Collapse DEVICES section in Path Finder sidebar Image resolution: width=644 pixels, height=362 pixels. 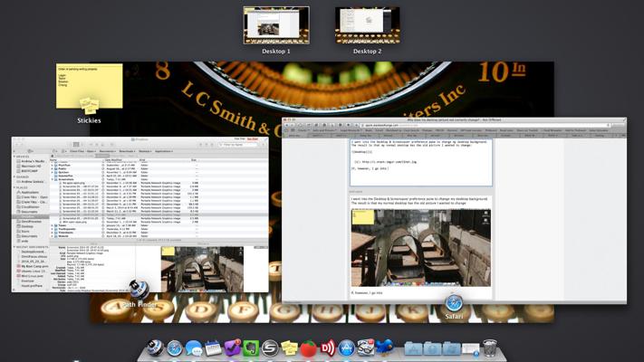click(x=14, y=157)
